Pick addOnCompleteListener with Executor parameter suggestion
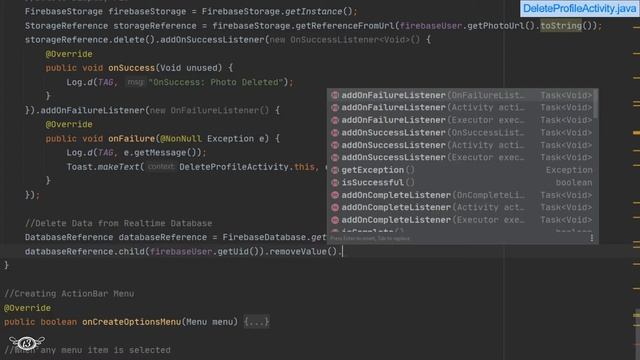 coord(462,220)
